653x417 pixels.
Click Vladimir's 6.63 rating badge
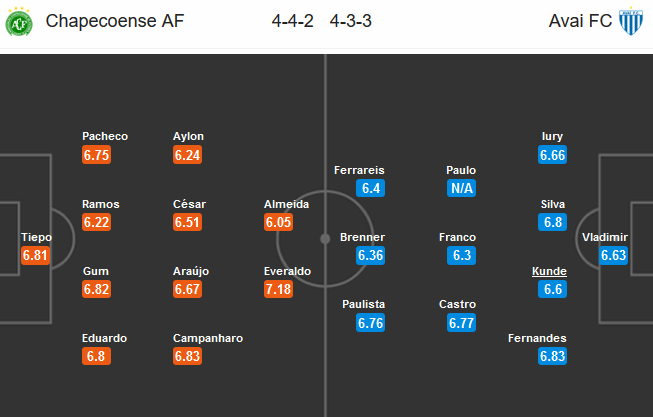coord(613,256)
